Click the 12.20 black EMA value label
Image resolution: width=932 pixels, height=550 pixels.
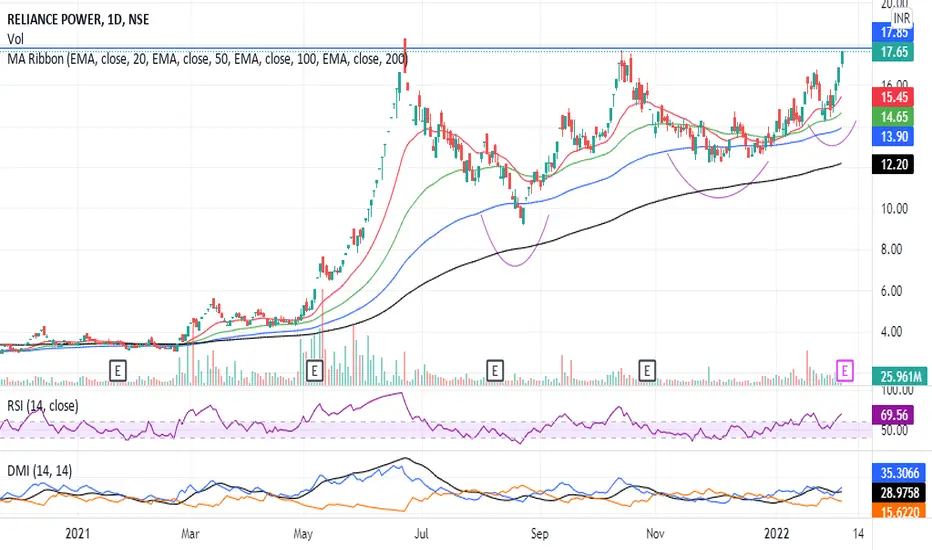tap(893, 164)
